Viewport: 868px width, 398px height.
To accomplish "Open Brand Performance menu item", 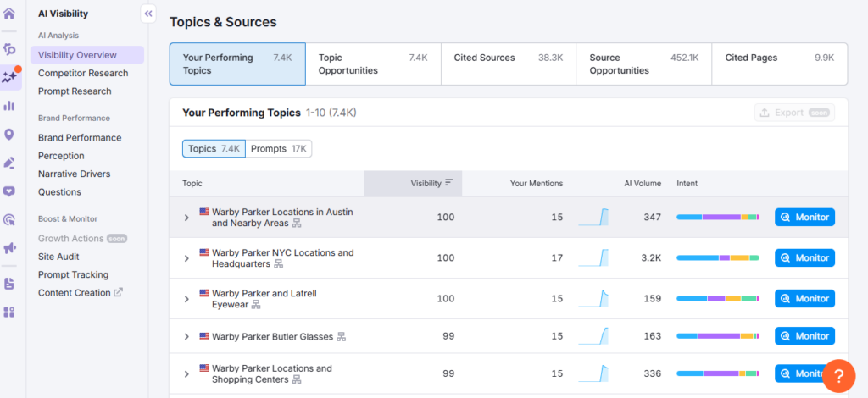I will (x=80, y=138).
